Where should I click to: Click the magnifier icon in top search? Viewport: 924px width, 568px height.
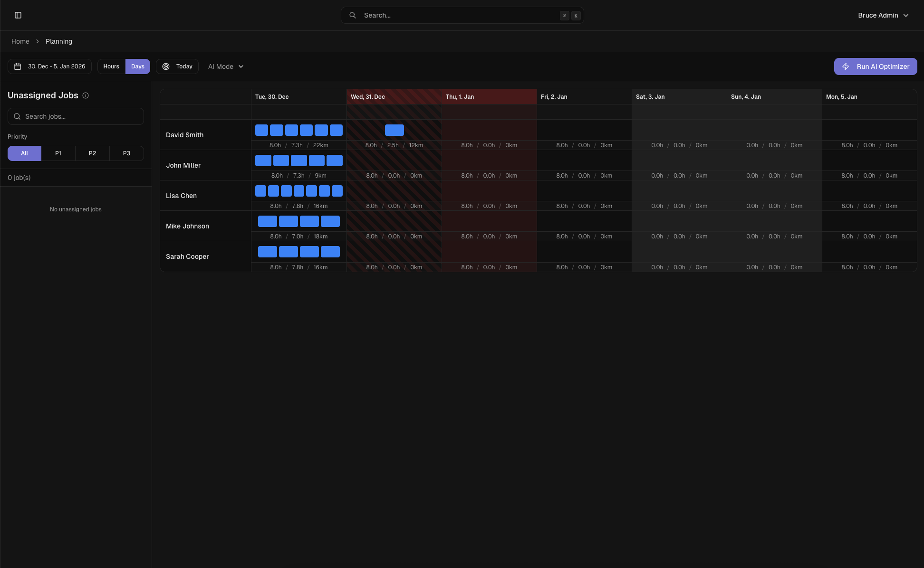[x=353, y=15]
